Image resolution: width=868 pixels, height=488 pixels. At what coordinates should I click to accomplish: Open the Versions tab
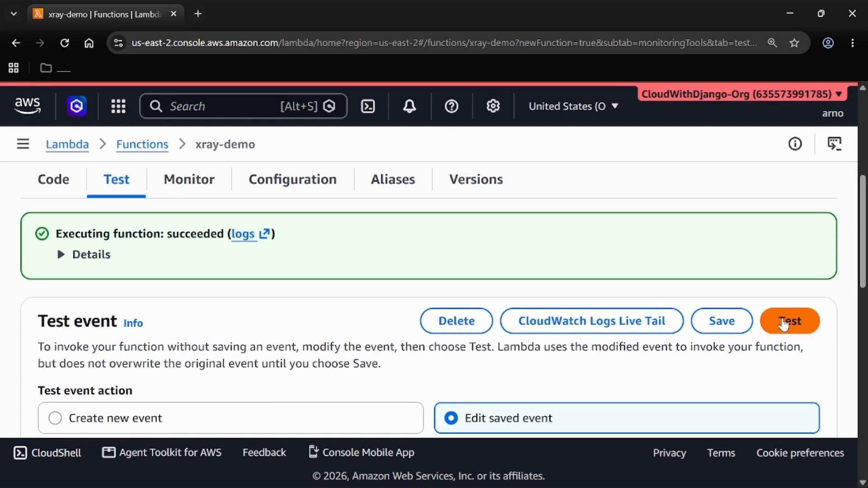click(476, 179)
